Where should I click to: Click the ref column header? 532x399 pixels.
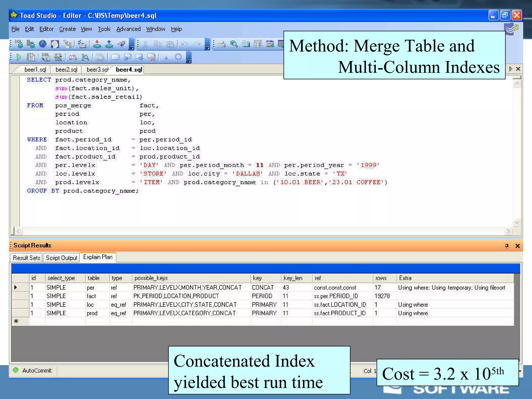(x=343, y=278)
